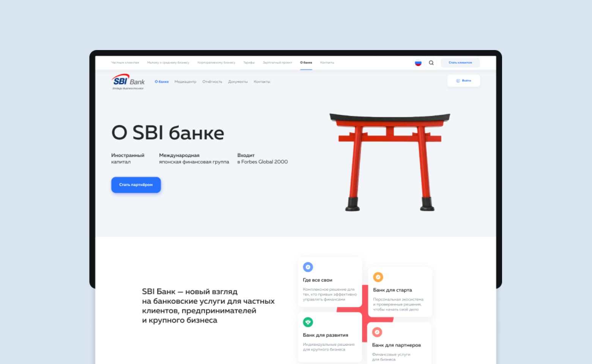Image resolution: width=592 pixels, height=364 pixels.
Task: Open Контакты in top navigation bar
Action: pyautogui.click(x=327, y=63)
